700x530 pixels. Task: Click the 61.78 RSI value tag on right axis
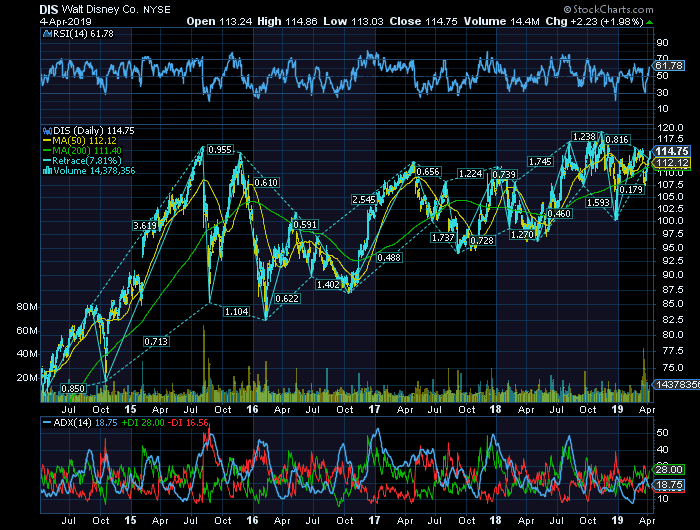click(x=668, y=66)
